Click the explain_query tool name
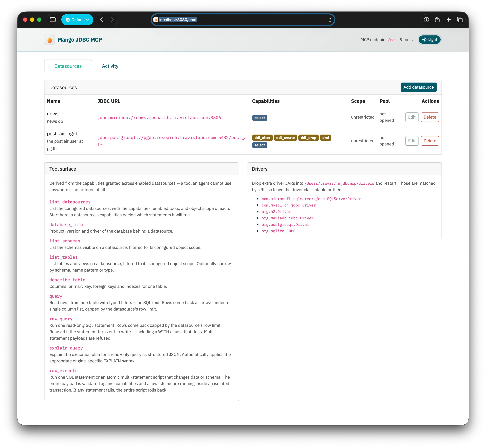This screenshot has width=486, height=448. point(66,348)
